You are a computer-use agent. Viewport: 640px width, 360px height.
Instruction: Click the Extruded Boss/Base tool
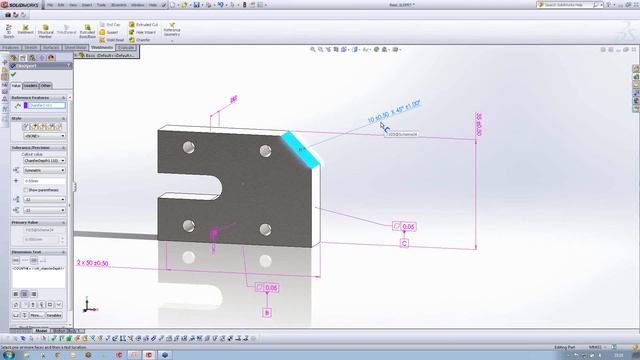[87, 31]
